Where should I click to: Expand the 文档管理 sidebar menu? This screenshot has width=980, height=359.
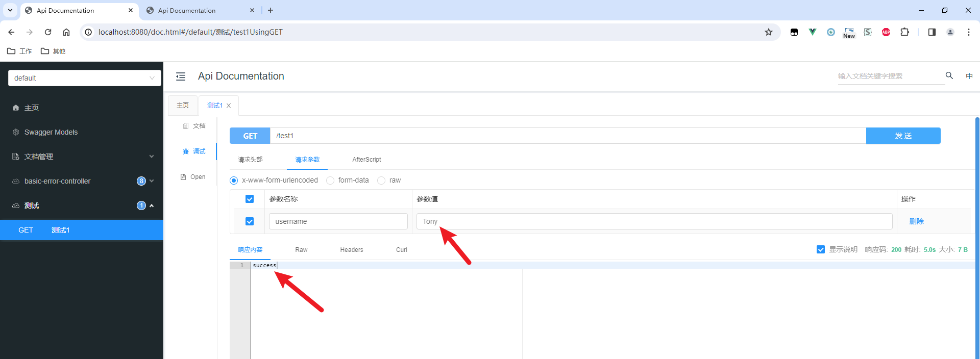pyautogui.click(x=82, y=157)
